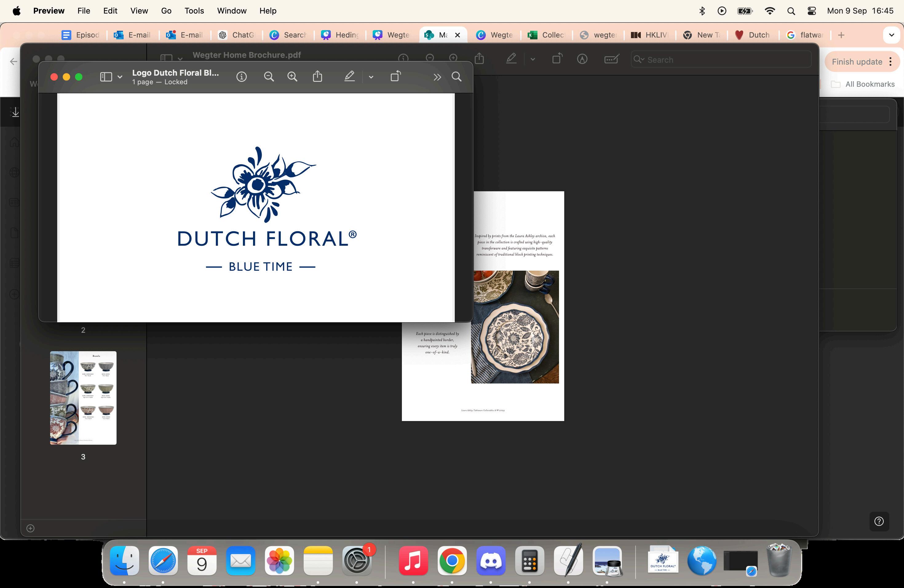Rotate the logo page using the rotate icon
The width and height of the screenshot is (904, 588).
pyautogui.click(x=395, y=77)
